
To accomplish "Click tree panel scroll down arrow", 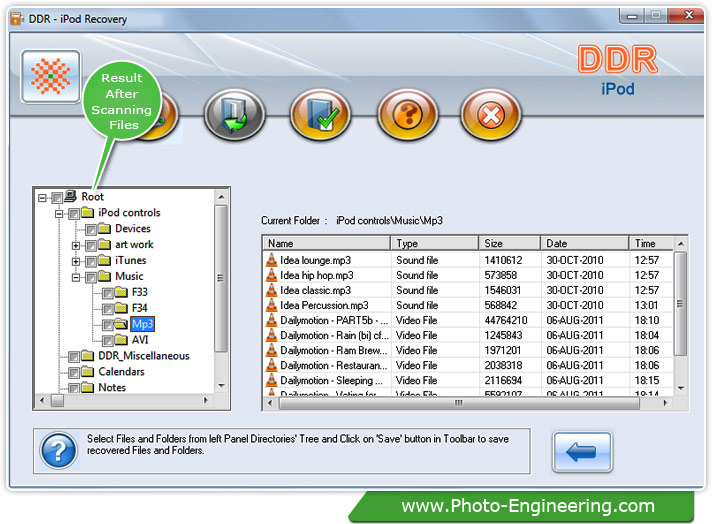I will [221, 386].
